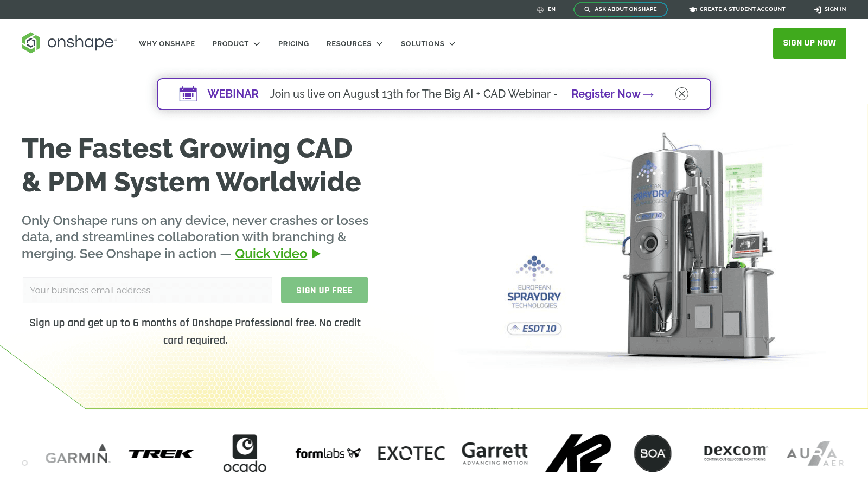
Task: Click the Sign Up Free button
Action: (324, 290)
